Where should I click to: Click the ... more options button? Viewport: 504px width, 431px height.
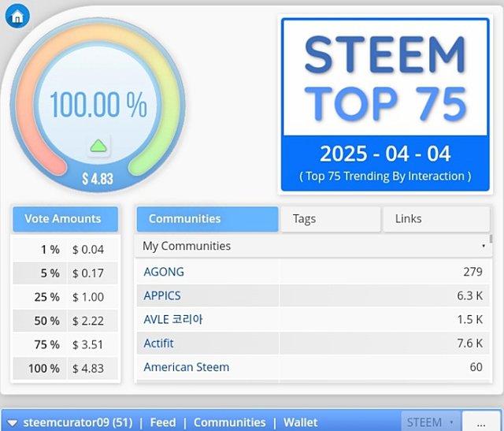point(481,422)
